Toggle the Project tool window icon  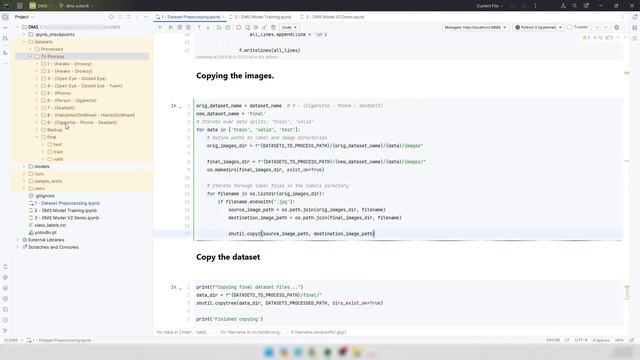click(5, 17)
